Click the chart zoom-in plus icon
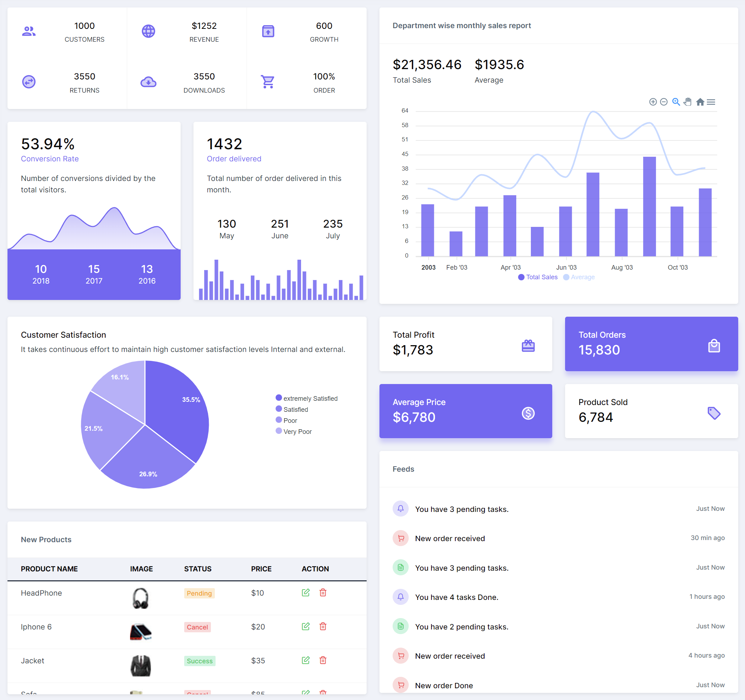This screenshot has width=745, height=700. (x=653, y=102)
